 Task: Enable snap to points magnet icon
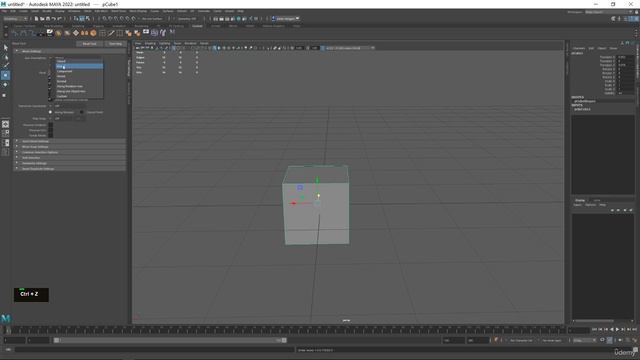click(x=116, y=18)
